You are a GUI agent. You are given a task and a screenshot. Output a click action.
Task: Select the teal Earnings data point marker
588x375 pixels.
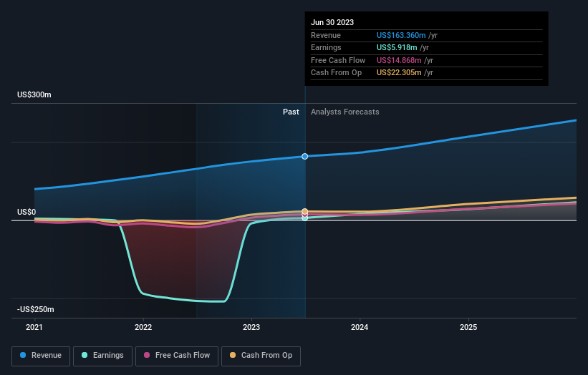[305, 218]
